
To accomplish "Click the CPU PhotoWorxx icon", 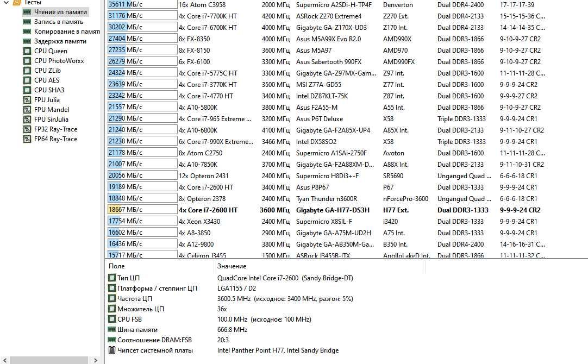I will 27,61.
